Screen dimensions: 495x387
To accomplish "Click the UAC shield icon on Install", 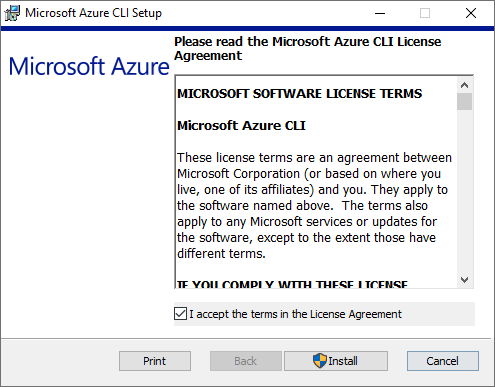I will (x=320, y=361).
